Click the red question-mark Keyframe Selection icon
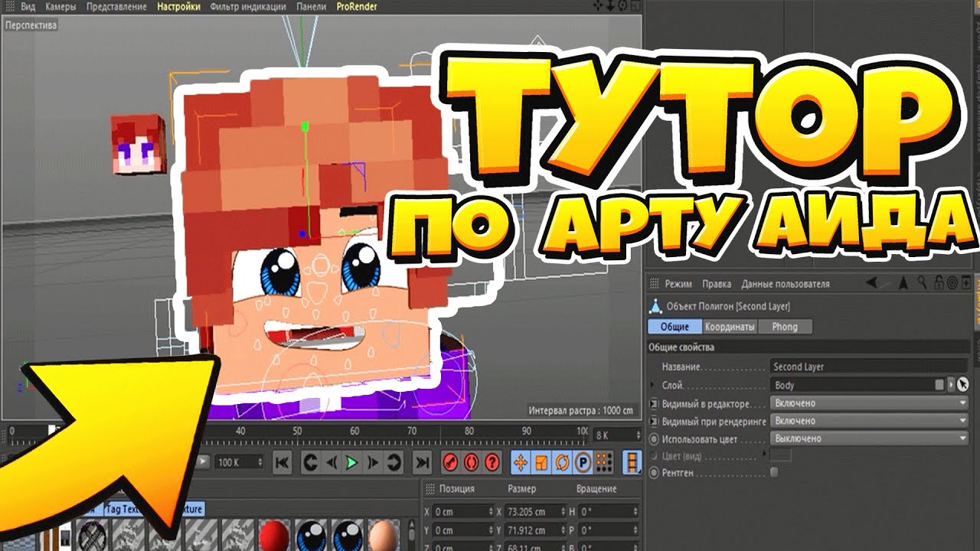The image size is (980, 551). 492,462
